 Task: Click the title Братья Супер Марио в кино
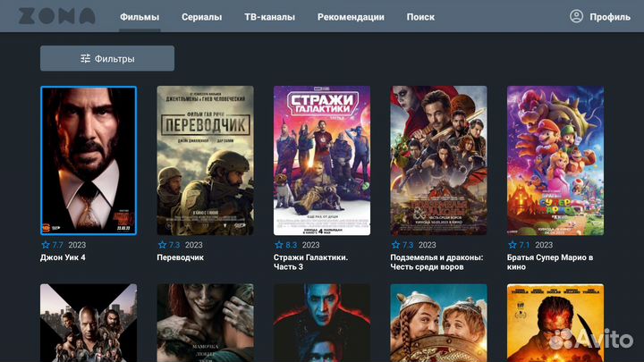pyautogui.click(x=550, y=262)
